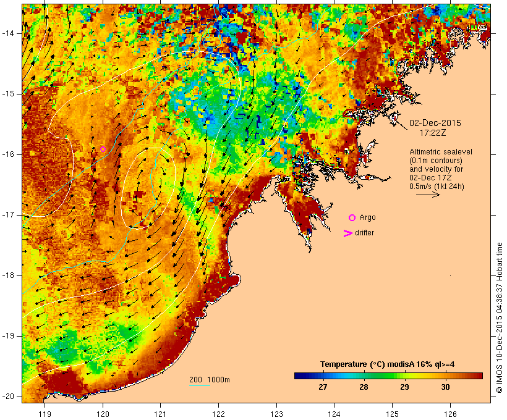Click longitude axis label 122

219,414
